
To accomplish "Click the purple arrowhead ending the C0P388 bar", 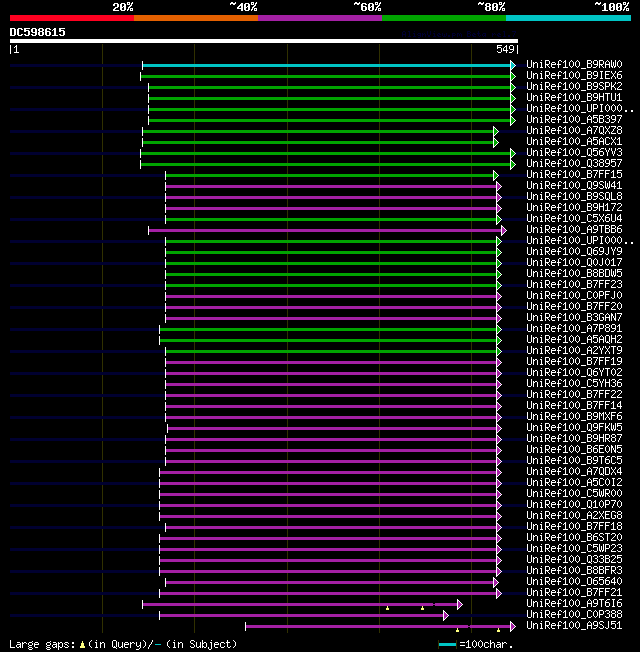I will coord(446,615).
